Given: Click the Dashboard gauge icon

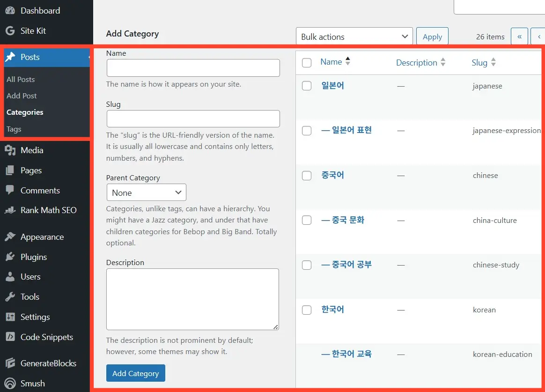Looking at the screenshot, I should 10,10.
